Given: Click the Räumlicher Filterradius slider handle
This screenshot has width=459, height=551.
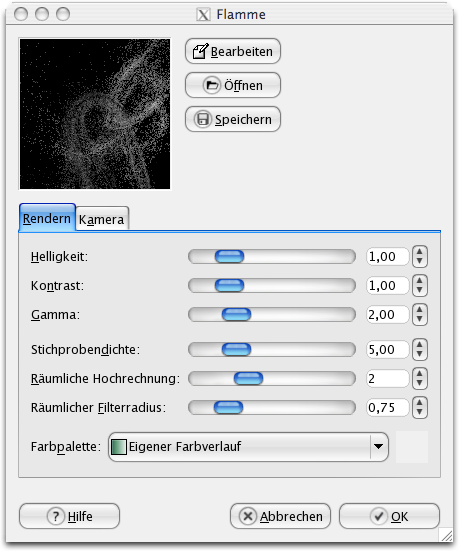Looking at the screenshot, I should coord(228,408).
